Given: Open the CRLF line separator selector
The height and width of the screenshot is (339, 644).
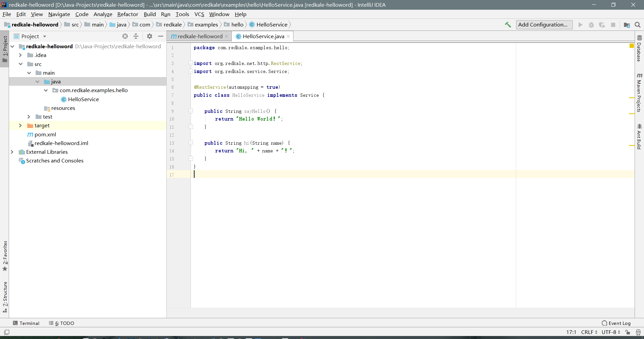Looking at the screenshot, I should pyautogui.click(x=589, y=332).
